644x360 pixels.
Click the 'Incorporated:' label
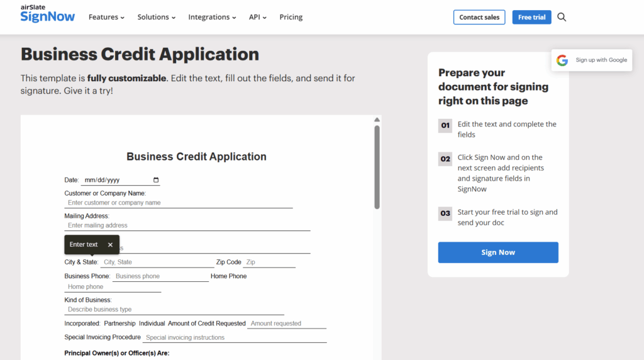click(x=82, y=323)
